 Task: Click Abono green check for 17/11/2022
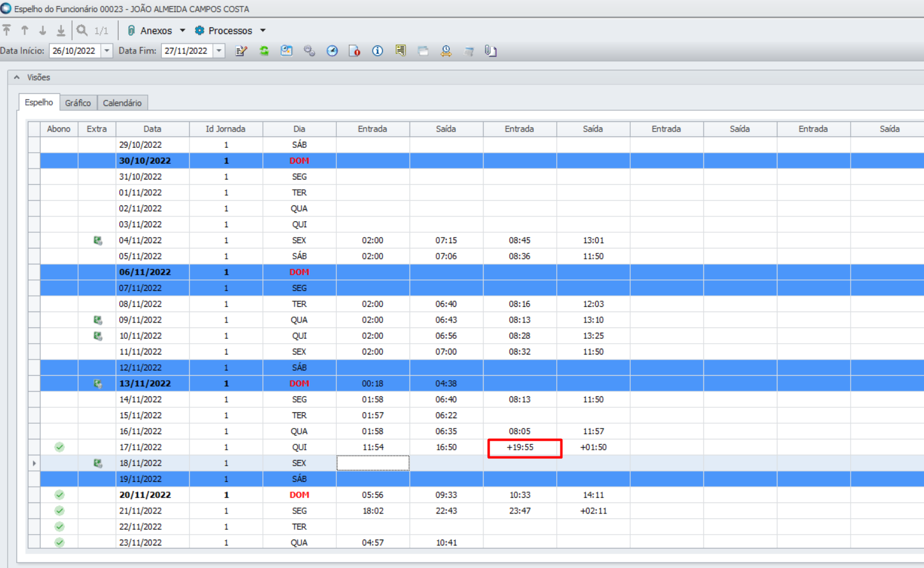pyautogui.click(x=59, y=447)
